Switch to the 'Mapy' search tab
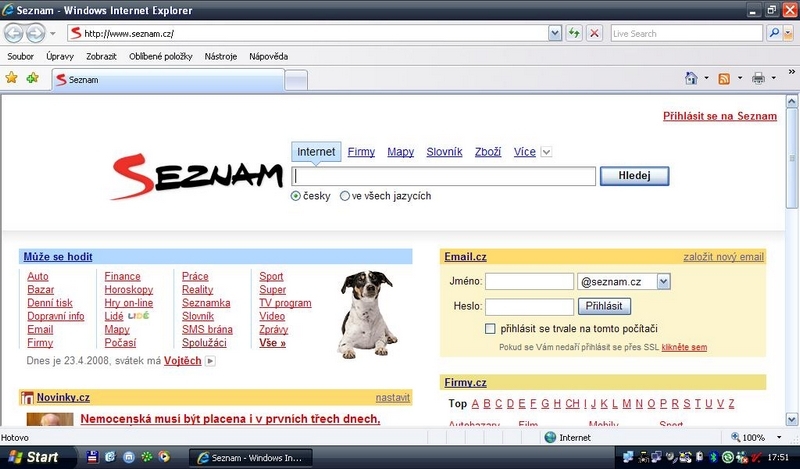 point(400,152)
